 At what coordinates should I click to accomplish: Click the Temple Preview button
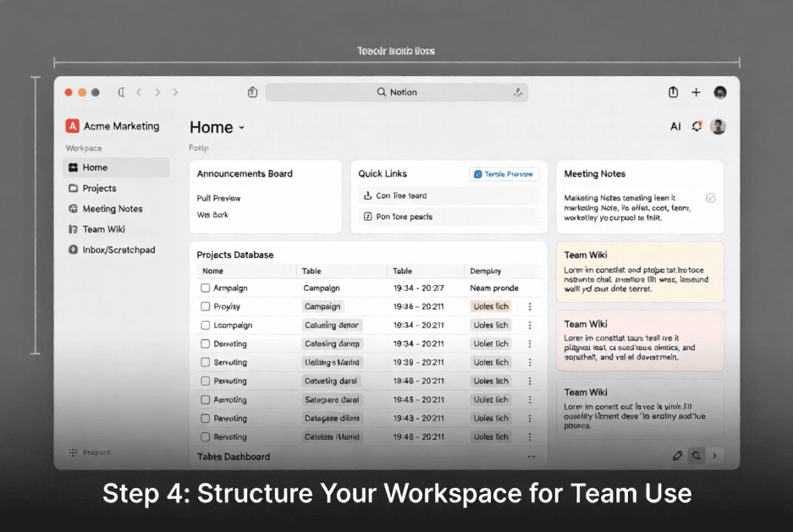point(504,174)
